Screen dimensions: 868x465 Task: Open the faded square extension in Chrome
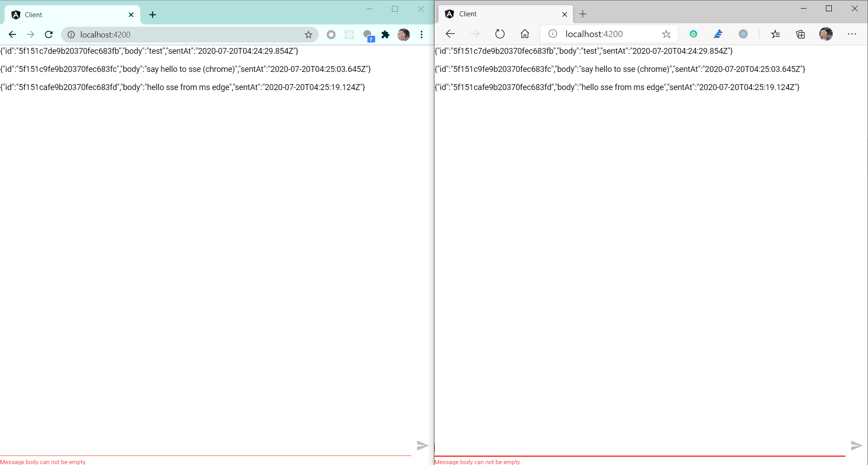pyautogui.click(x=349, y=35)
